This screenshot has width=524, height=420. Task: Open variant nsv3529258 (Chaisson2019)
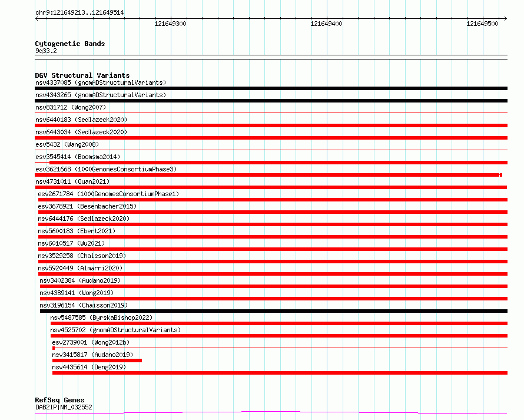click(82, 256)
